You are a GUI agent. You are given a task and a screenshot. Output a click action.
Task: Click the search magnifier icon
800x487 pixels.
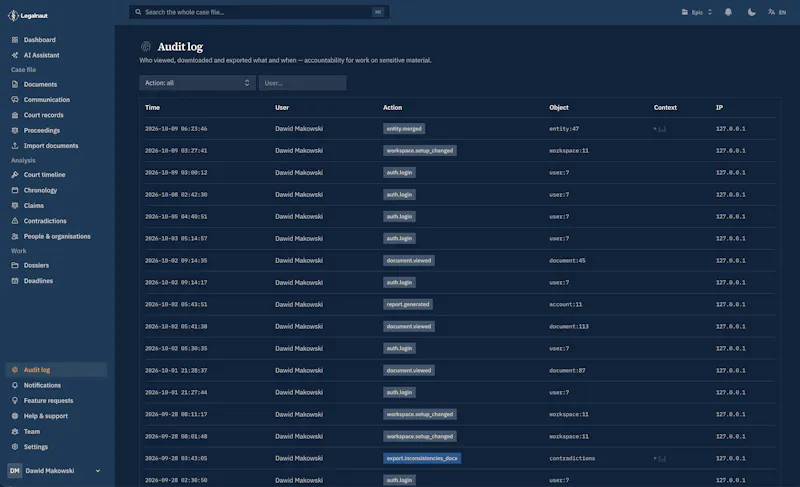(x=138, y=12)
